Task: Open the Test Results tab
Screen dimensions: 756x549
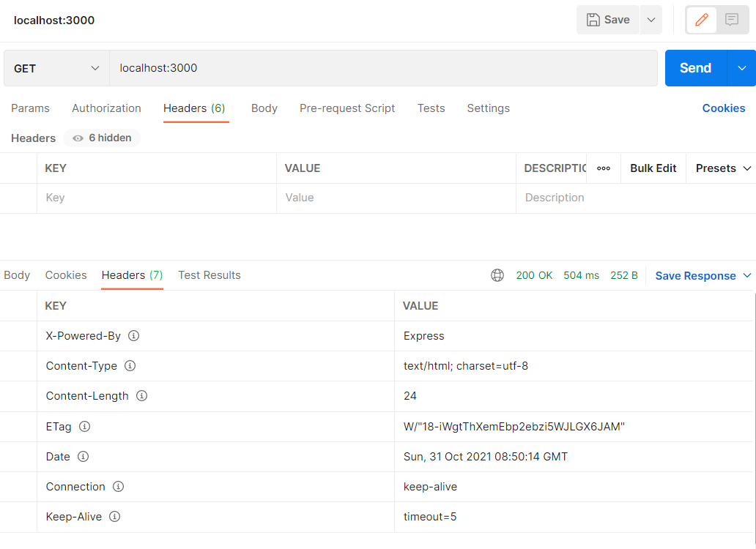Action: tap(210, 275)
